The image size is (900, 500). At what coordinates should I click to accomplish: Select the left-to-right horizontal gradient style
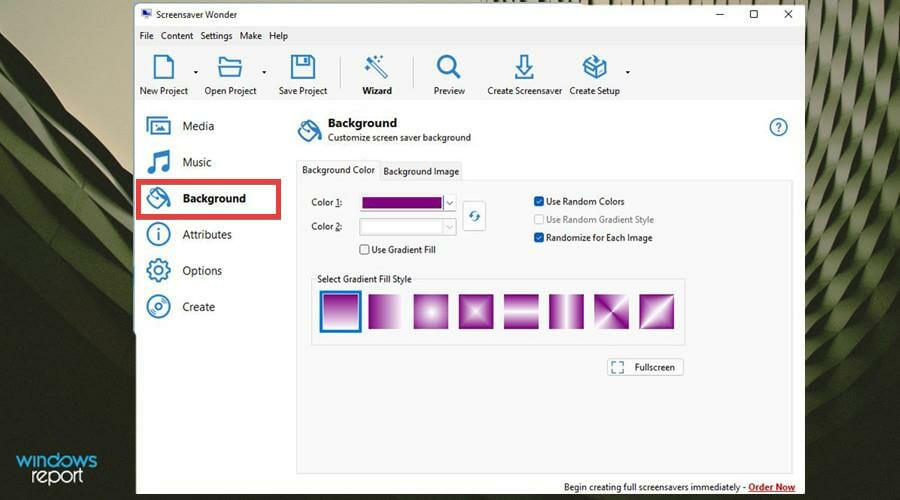pyautogui.click(x=385, y=312)
